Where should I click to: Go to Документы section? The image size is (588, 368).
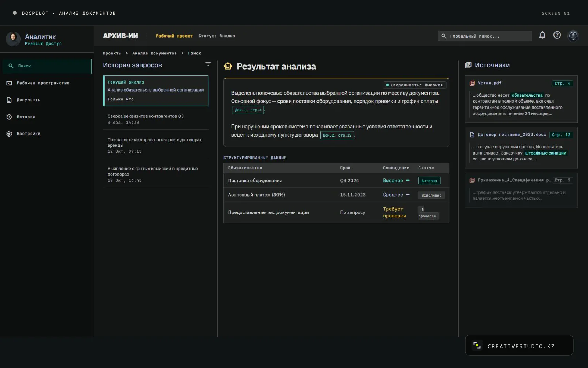tap(47, 100)
